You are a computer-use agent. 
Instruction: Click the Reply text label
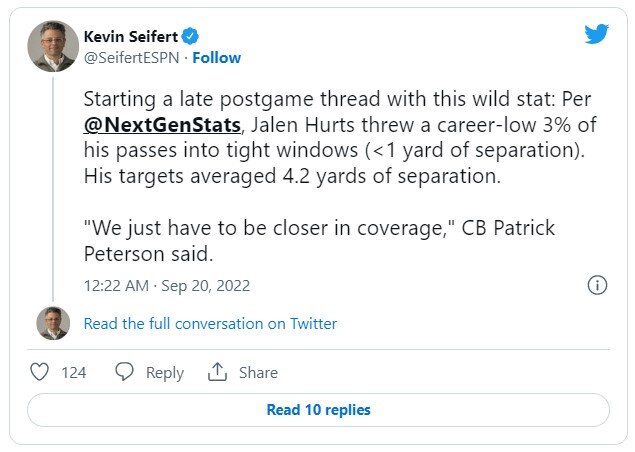click(x=165, y=372)
